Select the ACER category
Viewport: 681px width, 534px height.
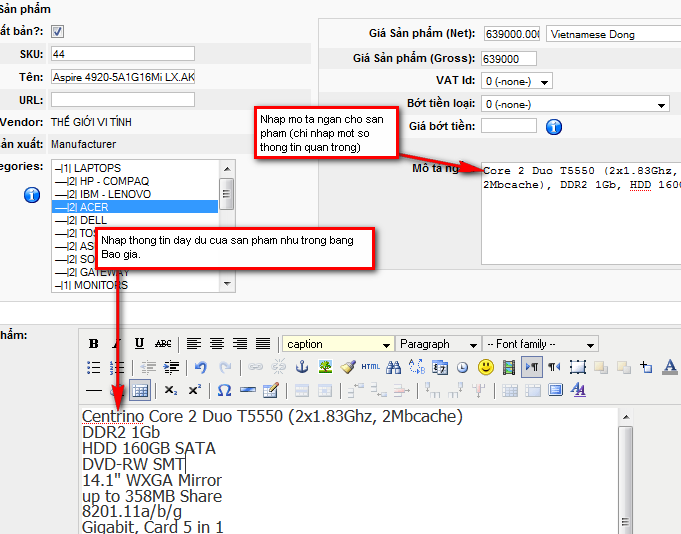[135, 207]
